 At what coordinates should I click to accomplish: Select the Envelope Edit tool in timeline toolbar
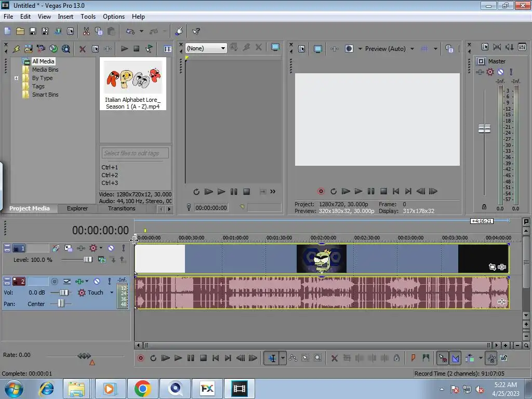coord(293,358)
